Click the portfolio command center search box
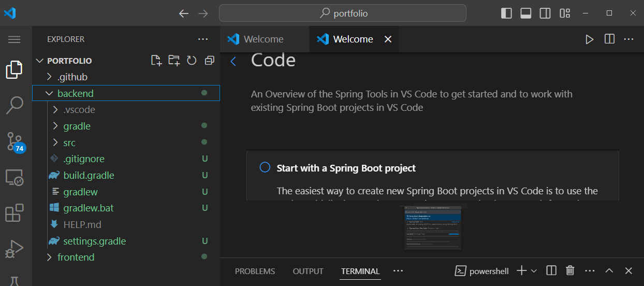Image resolution: width=644 pixels, height=286 pixels. pos(343,13)
